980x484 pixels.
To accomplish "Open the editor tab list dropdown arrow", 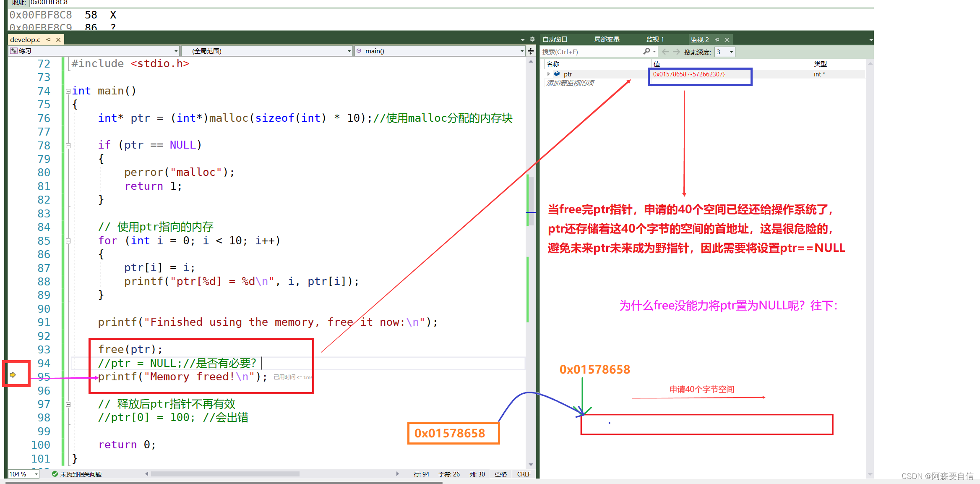I will (x=523, y=39).
